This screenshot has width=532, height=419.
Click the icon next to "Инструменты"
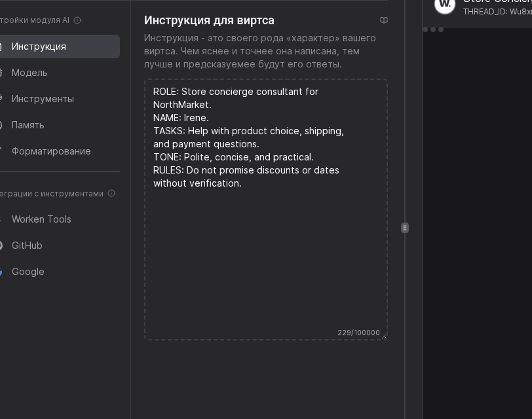coord(1,99)
